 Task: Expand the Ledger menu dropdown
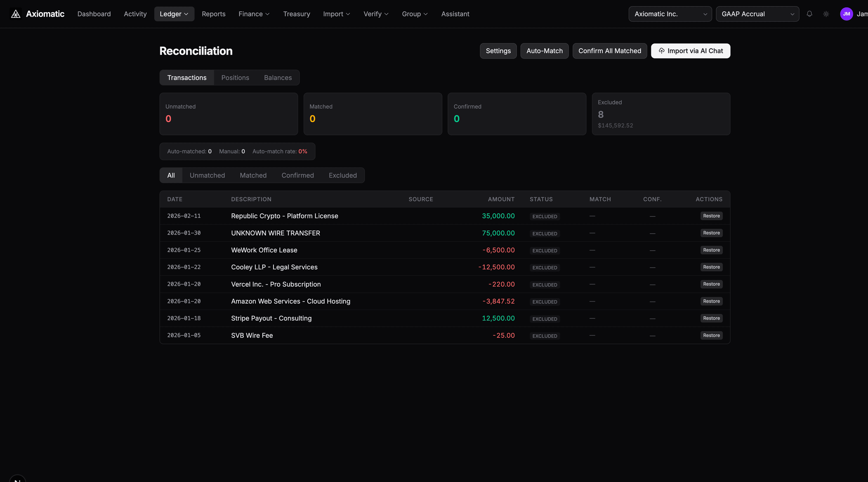pyautogui.click(x=174, y=14)
